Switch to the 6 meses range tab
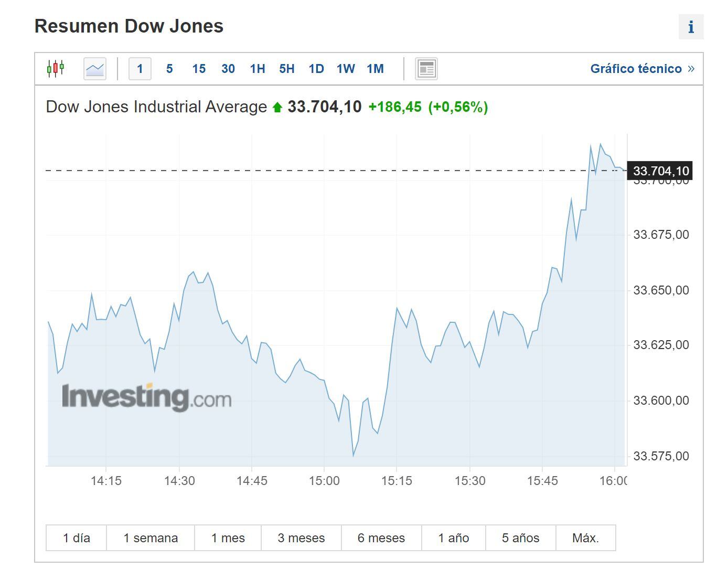The width and height of the screenshot is (728, 579). pos(381,538)
